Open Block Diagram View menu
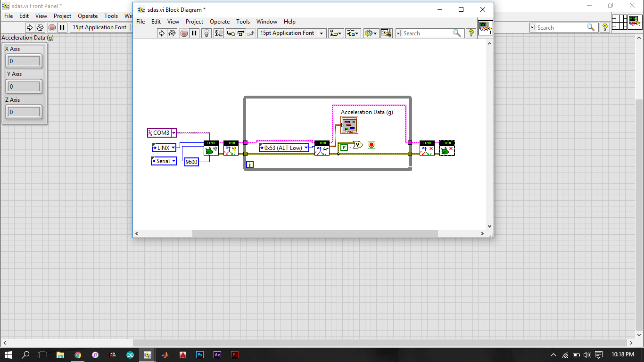The image size is (644, 362). (173, 22)
